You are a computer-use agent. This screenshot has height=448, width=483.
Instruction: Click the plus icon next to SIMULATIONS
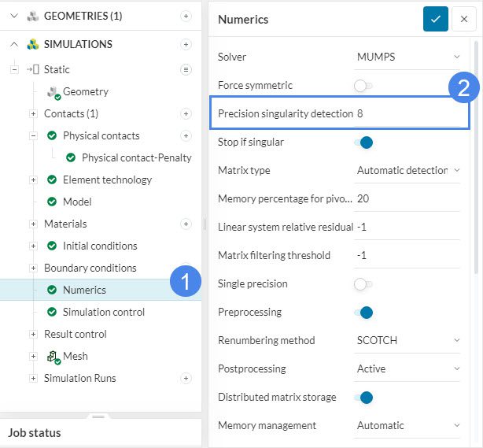(x=186, y=44)
